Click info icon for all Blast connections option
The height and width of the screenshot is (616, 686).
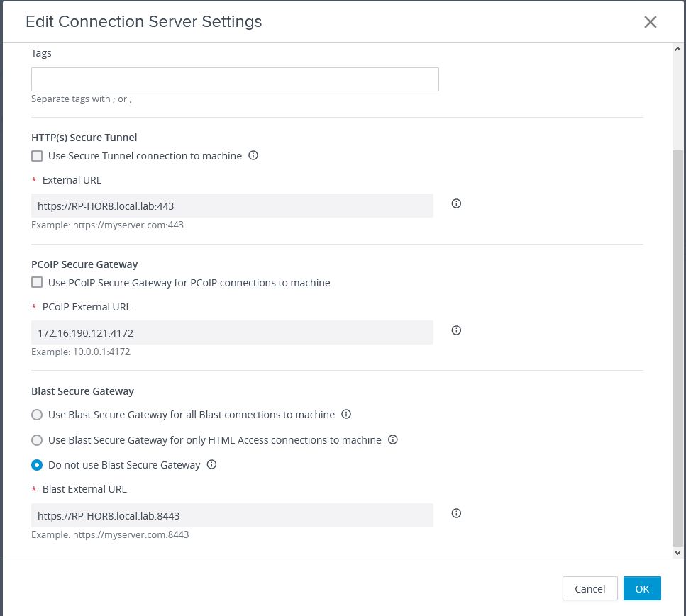(346, 414)
